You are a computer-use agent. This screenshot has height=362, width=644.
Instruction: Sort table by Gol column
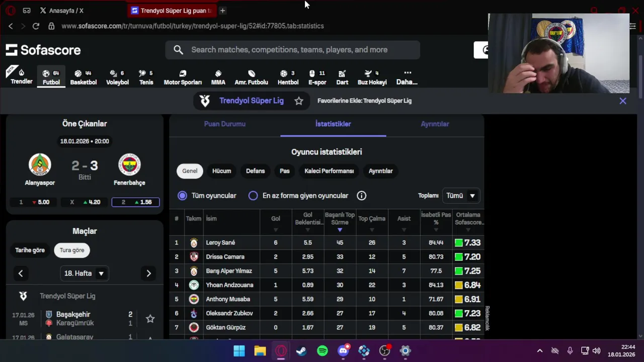tap(276, 222)
